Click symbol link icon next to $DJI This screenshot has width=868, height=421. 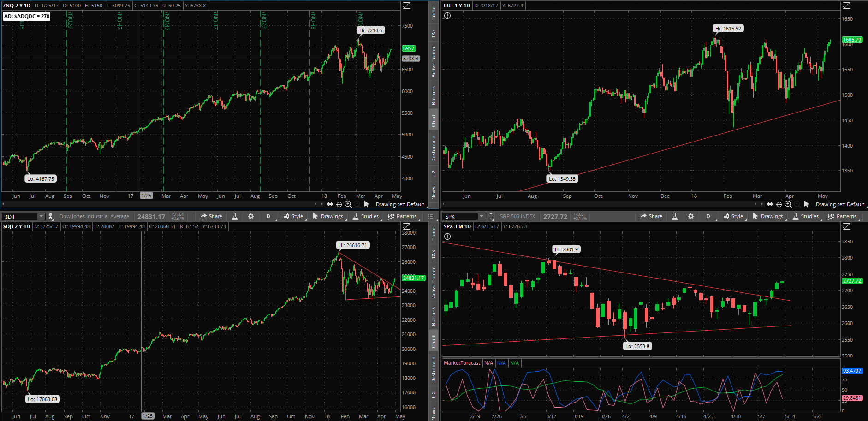click(x=51, y=216)
